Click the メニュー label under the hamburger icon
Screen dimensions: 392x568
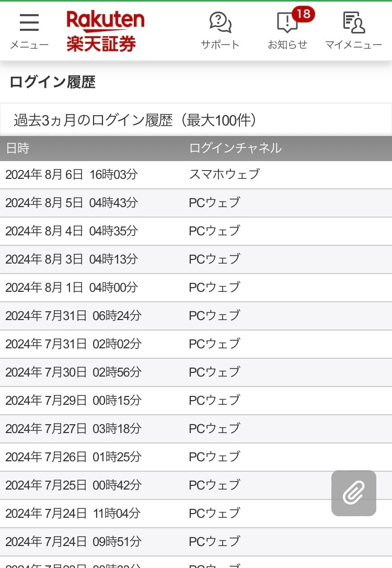coord(29,45)
